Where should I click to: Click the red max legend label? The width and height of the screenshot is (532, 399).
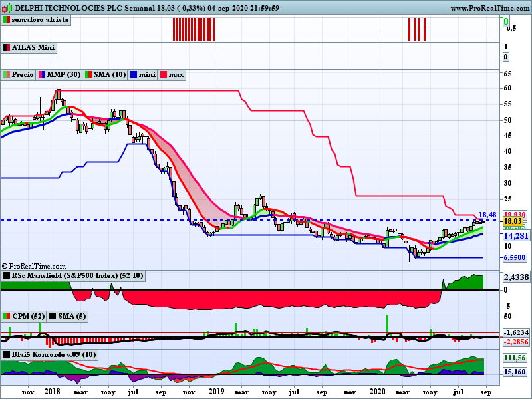pos(176,74)
